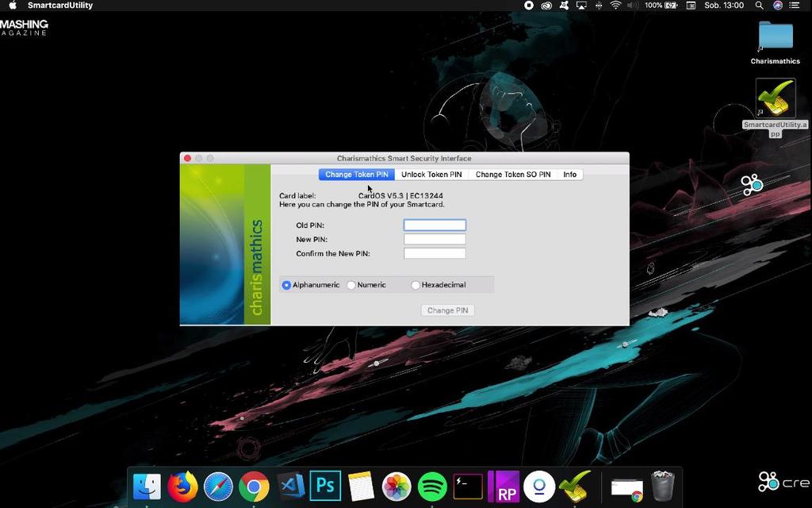Open the Creative Cloud menu bar icon
812x508 pixels.
[546, 6]
